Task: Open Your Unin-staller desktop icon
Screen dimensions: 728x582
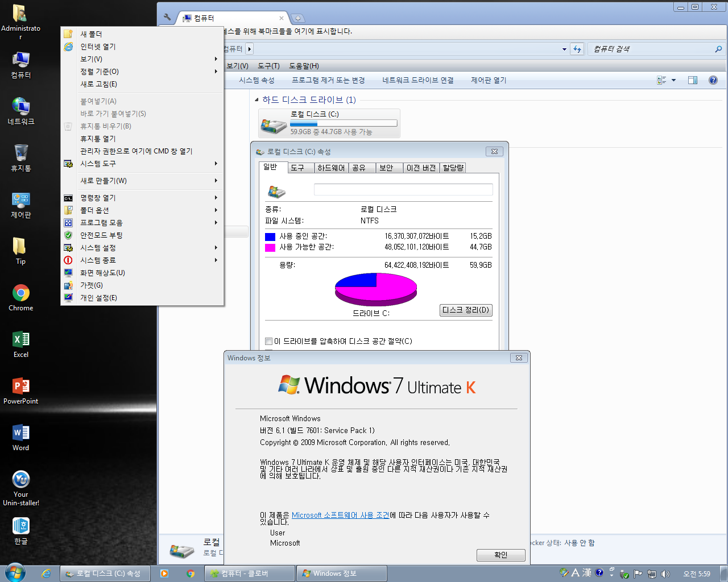Action: (20, 488)
